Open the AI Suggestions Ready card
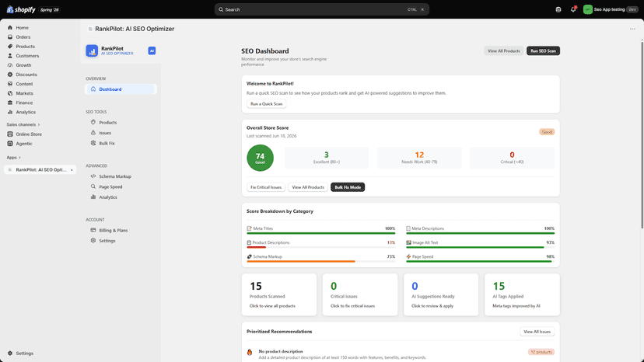Viewport: 644px width, 362px height. click(441, 294)
